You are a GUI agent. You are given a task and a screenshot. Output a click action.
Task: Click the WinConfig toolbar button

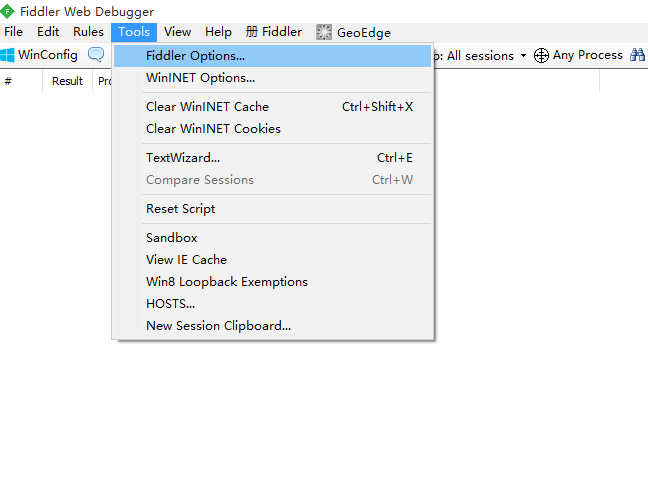[39, 55]
